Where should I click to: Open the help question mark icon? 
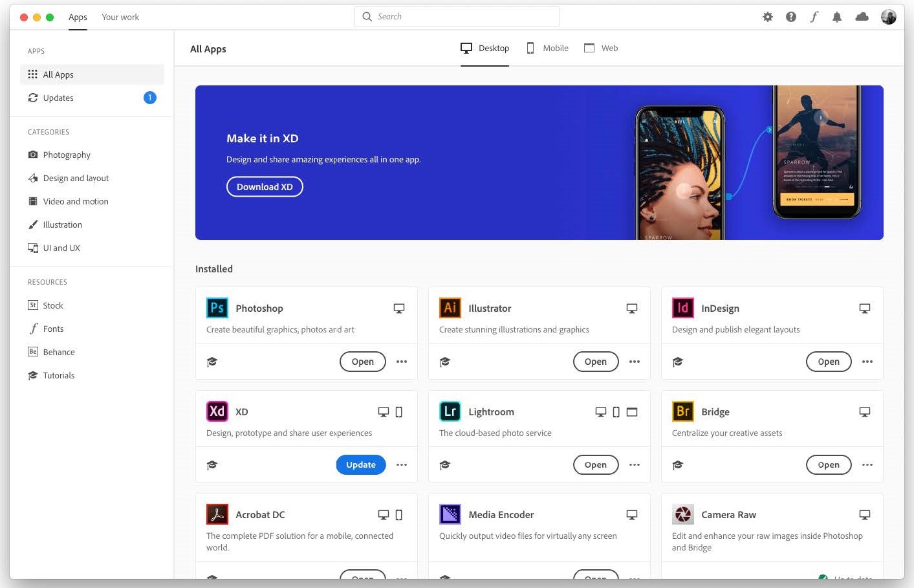pyautogui.click(x=791, y=17)
